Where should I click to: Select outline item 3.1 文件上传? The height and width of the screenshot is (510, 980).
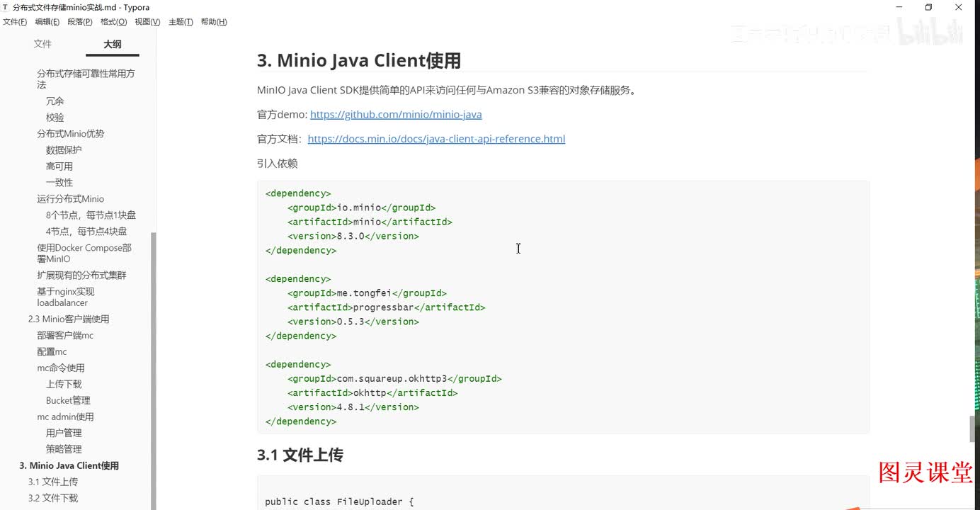pyautogui.click(x=53, y=482)
